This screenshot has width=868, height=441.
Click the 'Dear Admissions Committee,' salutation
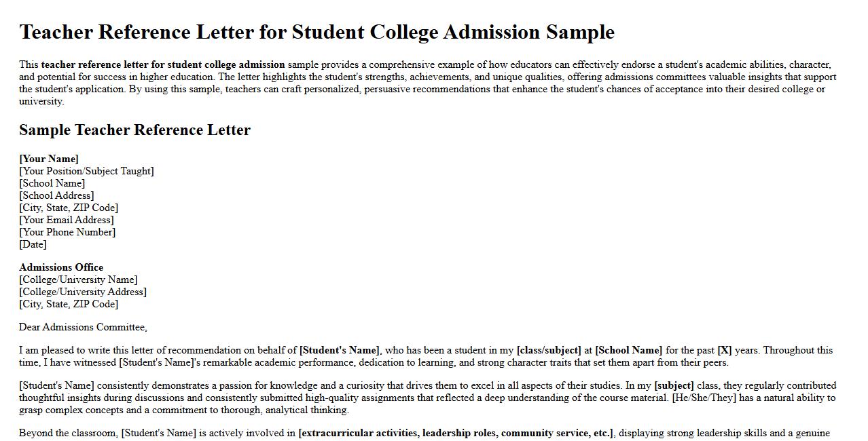(83, 327)
